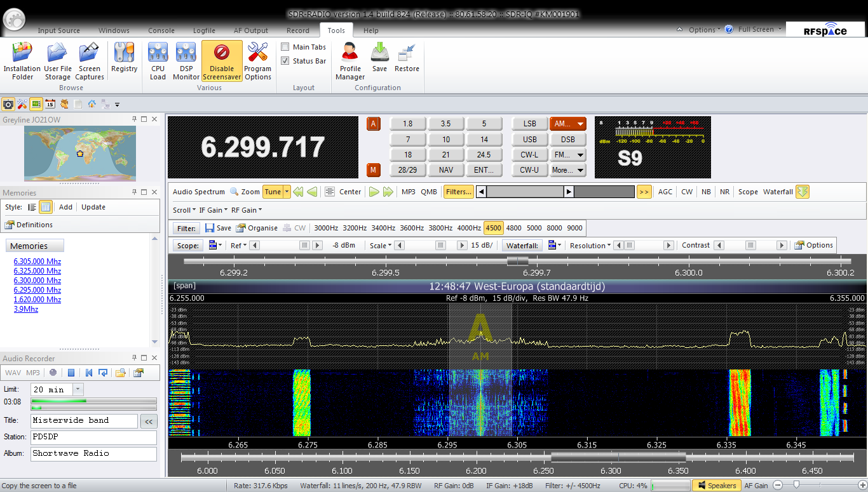Open the Screen Captures tool
This screenshot has width=868, height=492.
[x=90, y=61]
